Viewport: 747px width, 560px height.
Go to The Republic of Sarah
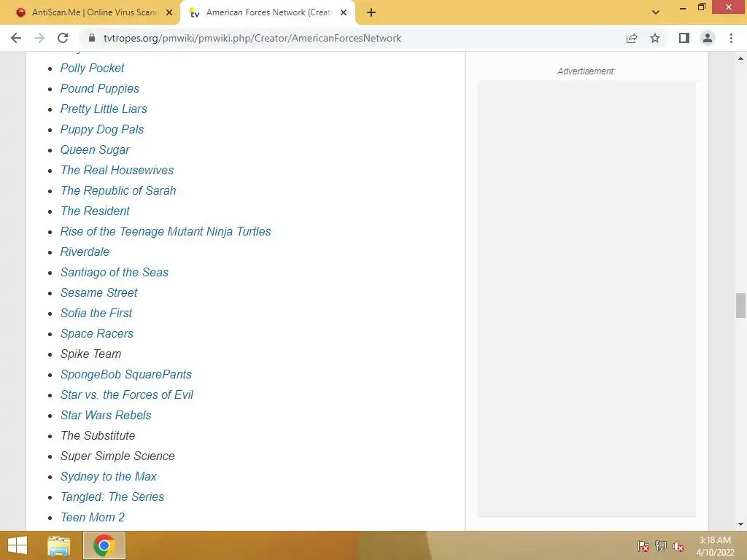click(118, 190)
